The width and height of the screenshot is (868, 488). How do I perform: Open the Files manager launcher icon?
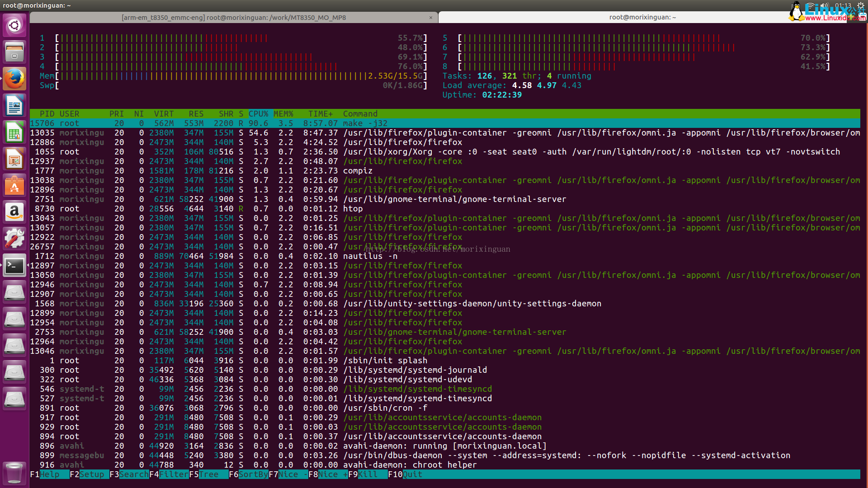14,52
